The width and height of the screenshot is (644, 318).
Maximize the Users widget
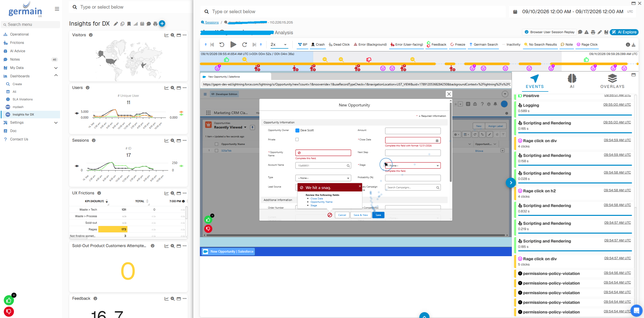(179, 88)
